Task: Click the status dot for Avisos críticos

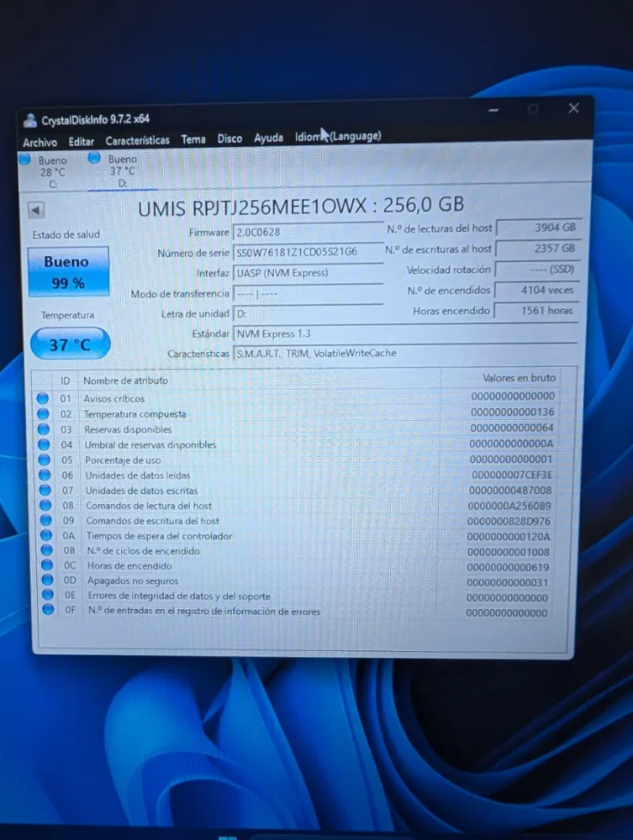Action: click(43, 398)
